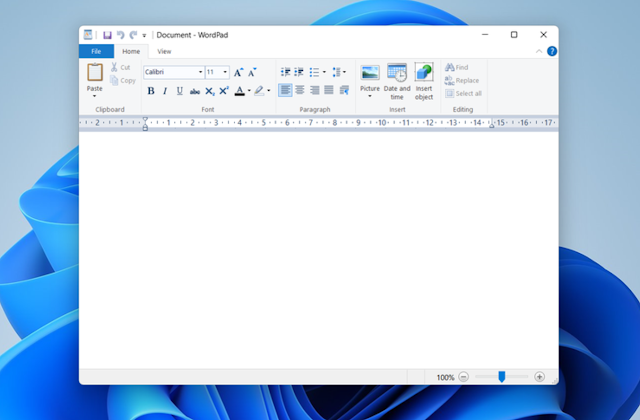The width and height of the screenshot is (640, 420).
Task: Click the zoom out minus button
Action: 464,377
